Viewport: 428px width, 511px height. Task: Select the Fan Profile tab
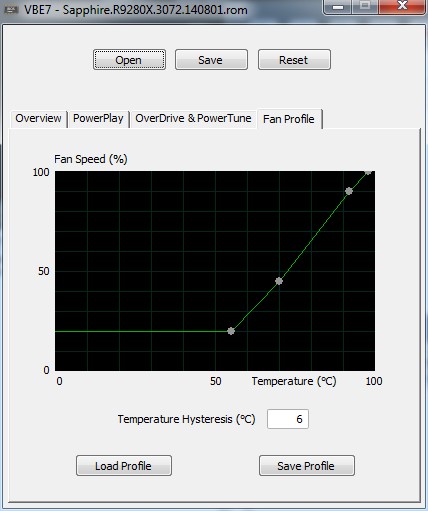(289, 119)
